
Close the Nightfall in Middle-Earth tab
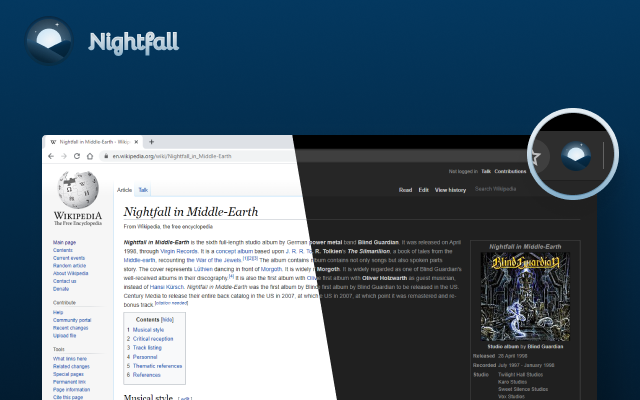coord(136,142)
